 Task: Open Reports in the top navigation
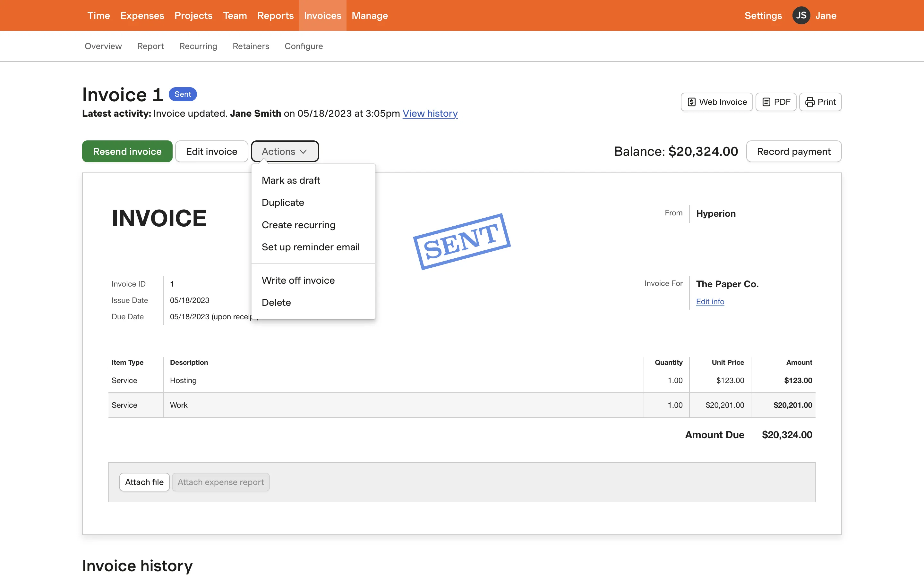(275, 15)
